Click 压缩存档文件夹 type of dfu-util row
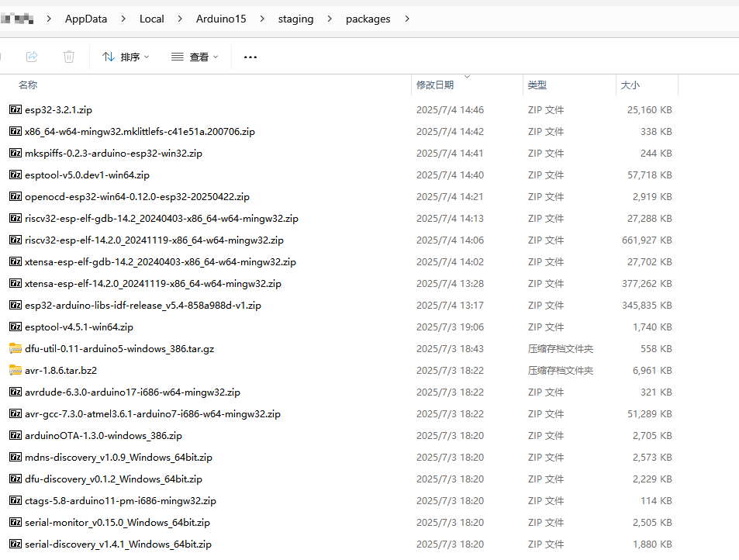The height and width of the screenshot is (560, 739). 561,349
